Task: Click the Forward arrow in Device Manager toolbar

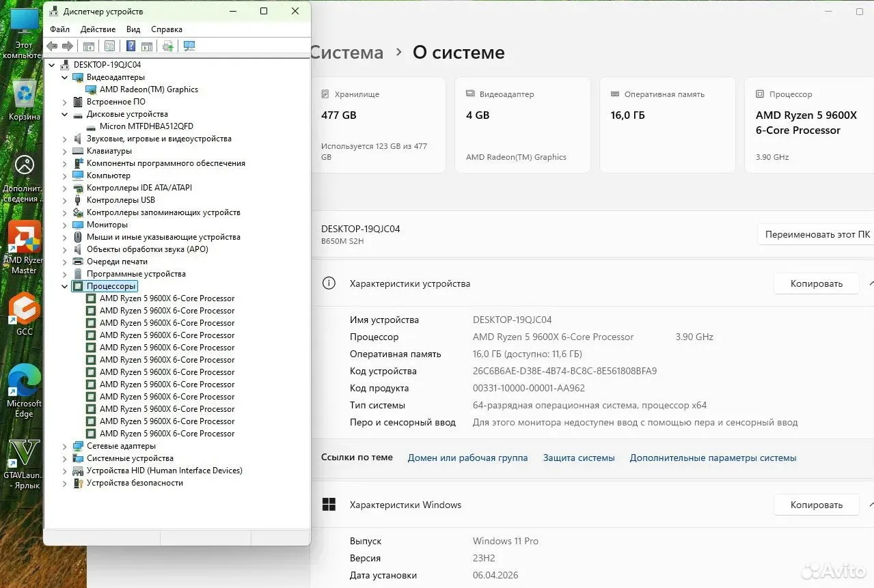Action: pos(68,46)
